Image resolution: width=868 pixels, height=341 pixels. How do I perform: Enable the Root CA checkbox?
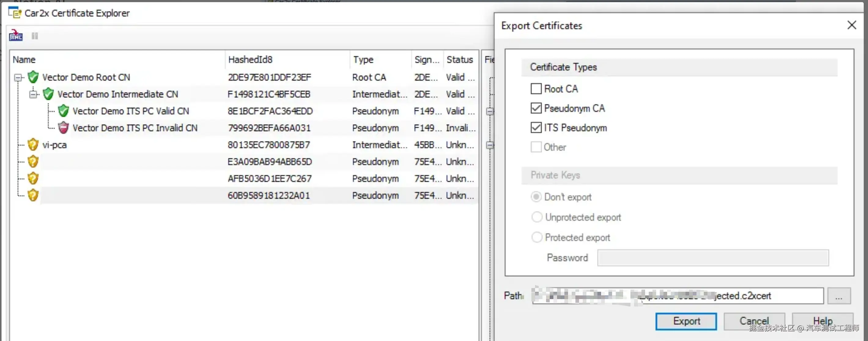click(x=536, y=89)
